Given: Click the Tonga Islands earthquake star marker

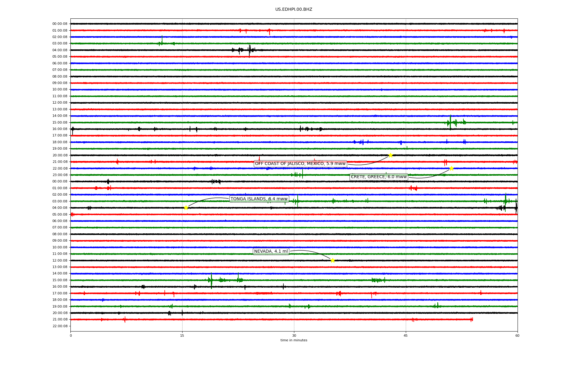Looking at the screenshot, I should (186, 208).
